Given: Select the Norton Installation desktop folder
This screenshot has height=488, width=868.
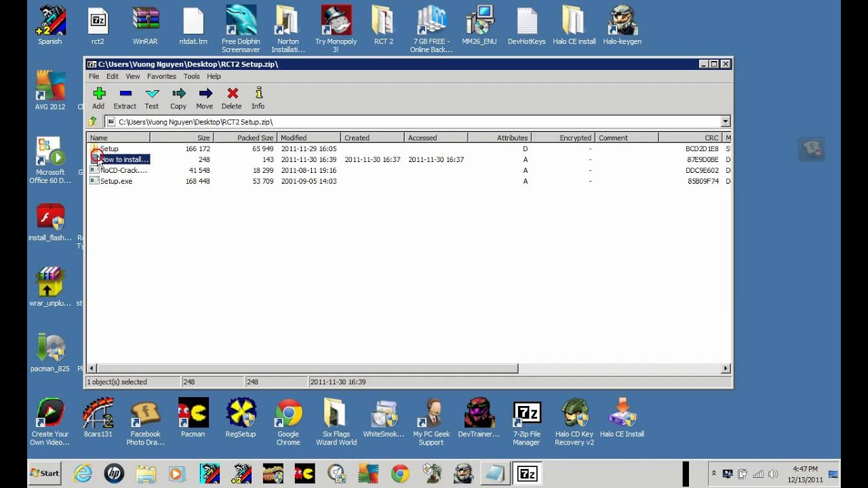Looking at the screenshot, I should 288,30.
